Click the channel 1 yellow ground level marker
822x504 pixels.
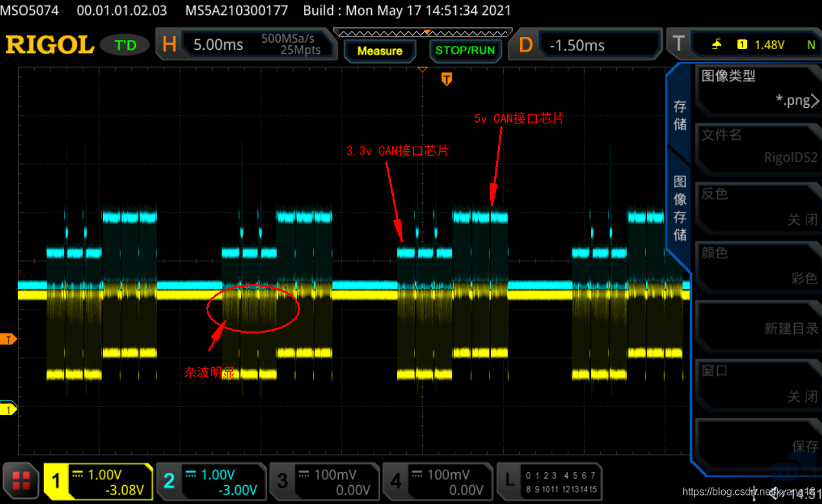click(8, 409)
